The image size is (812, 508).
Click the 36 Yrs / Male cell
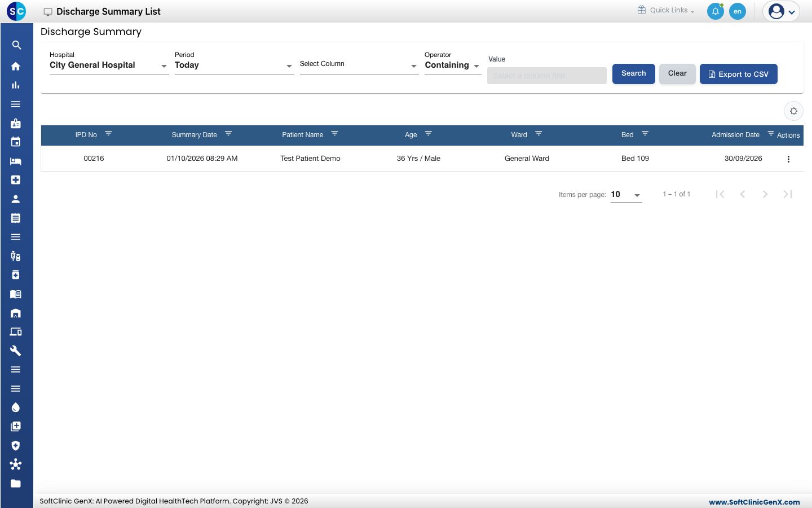(418, 159)
